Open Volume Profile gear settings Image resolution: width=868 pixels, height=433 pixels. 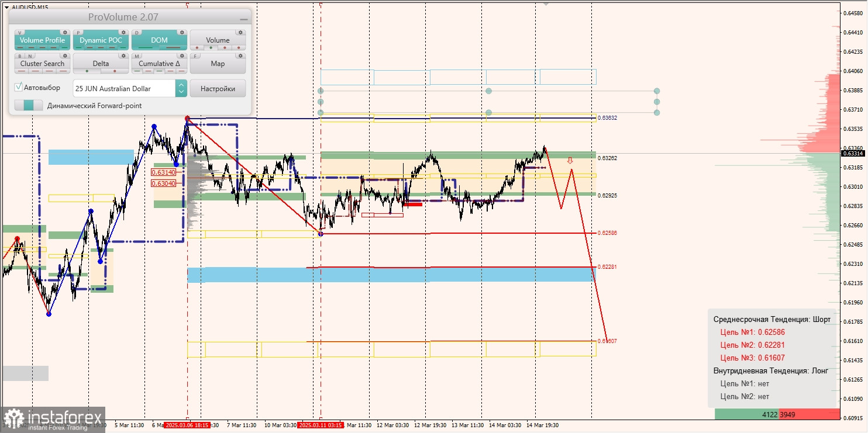coord(65,32)
